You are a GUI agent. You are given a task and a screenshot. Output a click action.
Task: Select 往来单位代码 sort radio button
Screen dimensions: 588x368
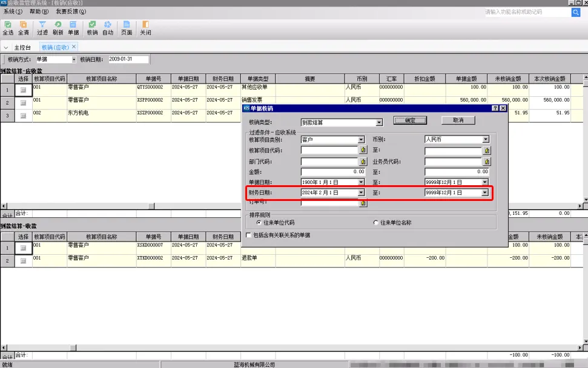pos(259,223)
